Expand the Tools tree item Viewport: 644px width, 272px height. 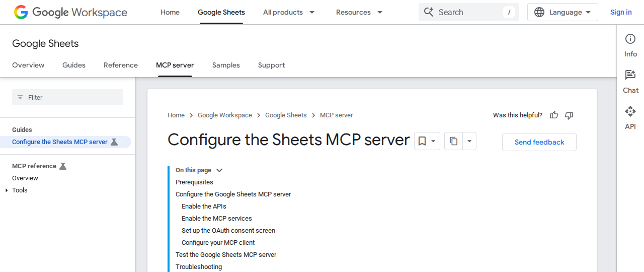(7, 190)
